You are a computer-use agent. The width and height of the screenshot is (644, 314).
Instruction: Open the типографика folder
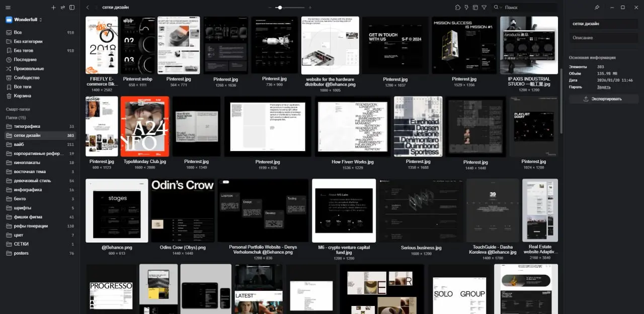[x=40, y=126]
